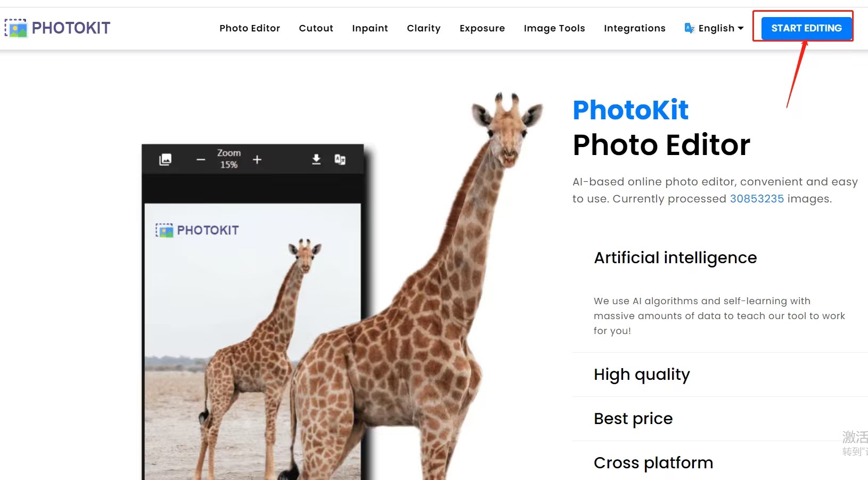Viewport: 868px width, 480px height.
Task: Click the minus zoom-out icon in preview
Action: coord(201,159)
